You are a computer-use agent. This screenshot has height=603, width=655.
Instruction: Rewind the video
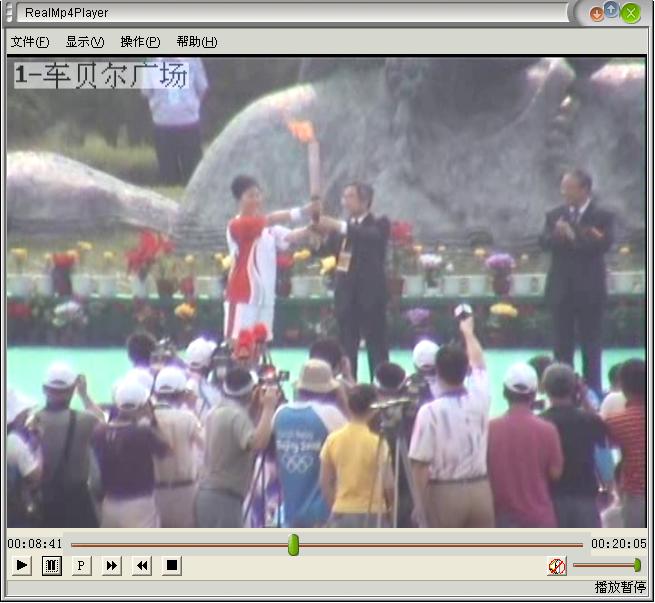coord(142,566)
